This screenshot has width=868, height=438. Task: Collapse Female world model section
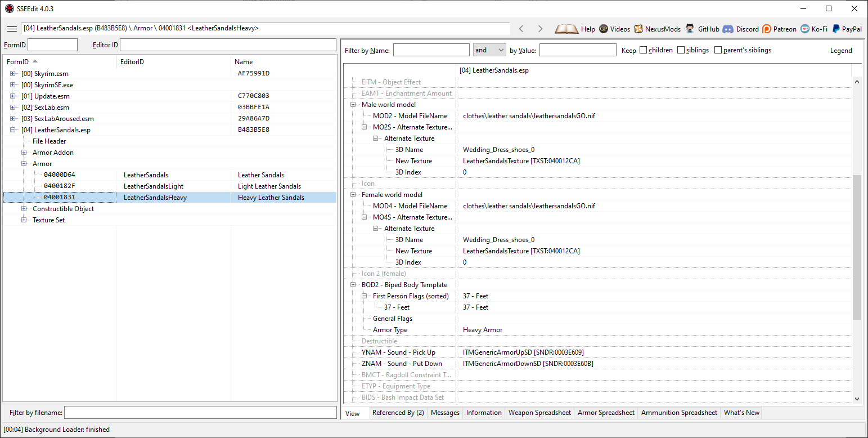coord(353,195)
